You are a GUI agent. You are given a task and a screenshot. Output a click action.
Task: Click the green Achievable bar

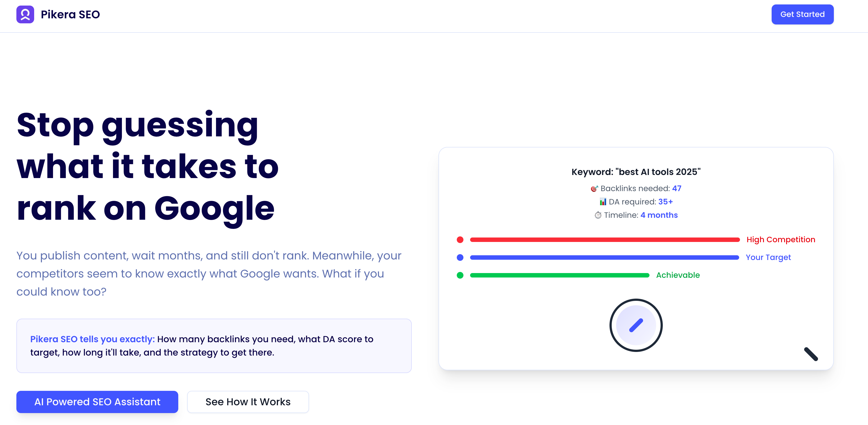point(559,275)
